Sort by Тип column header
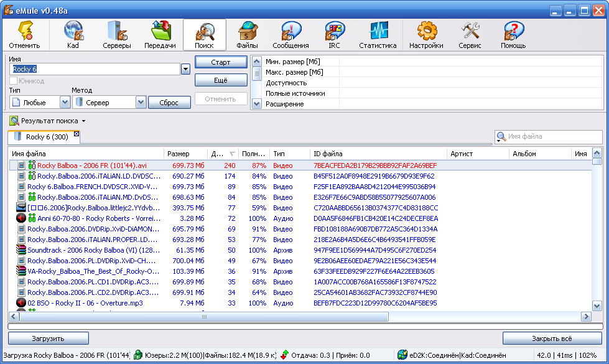Screen dimensions: 609x364 (289, 154)
